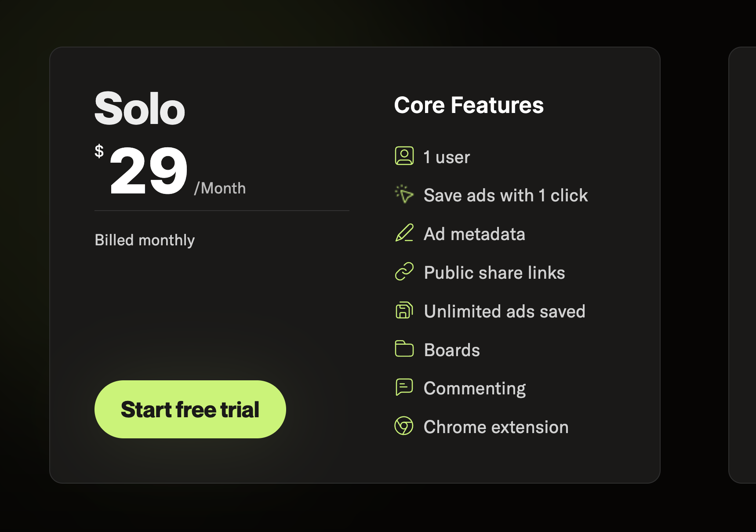The height and width of the screenshot is (532, 756).
Task: Click the Public share links chain icon
Action: pos(404,272)
